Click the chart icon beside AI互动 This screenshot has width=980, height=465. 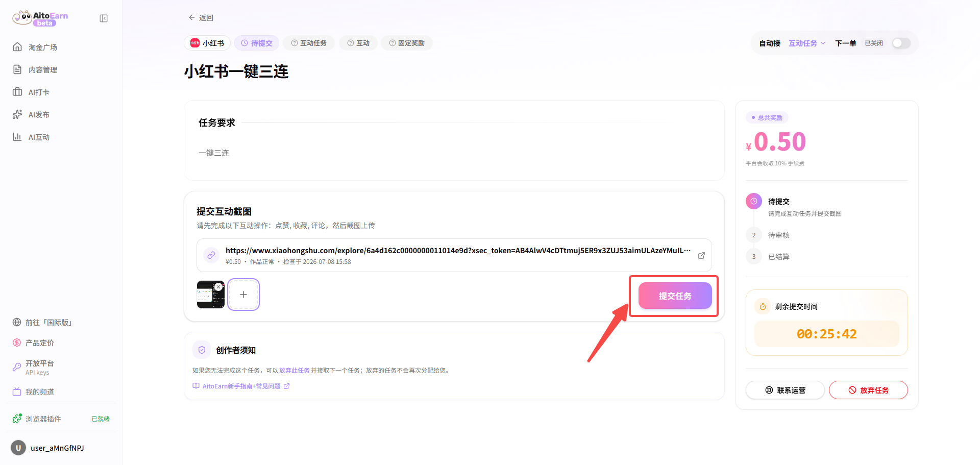pyautogui.click(x=17, y=137)
